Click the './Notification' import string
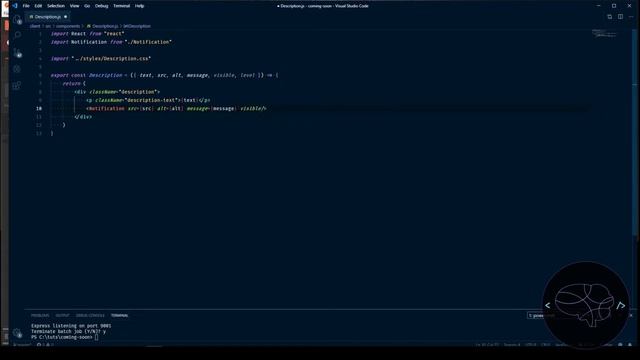 pyautogui.click(x=148, y=42)
